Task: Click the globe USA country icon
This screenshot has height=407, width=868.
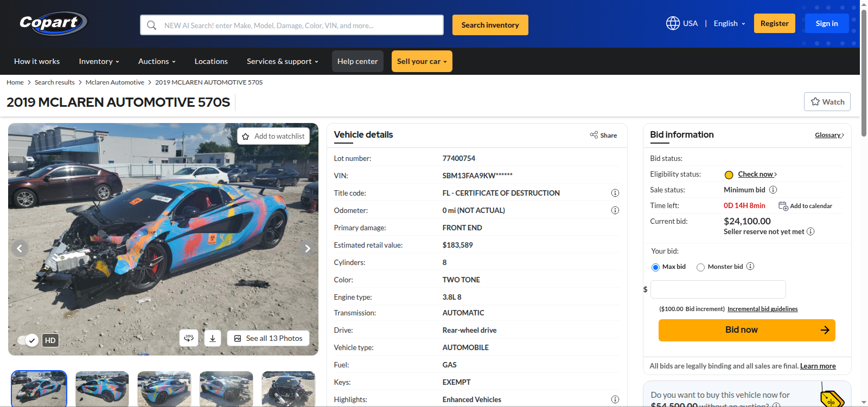Action: (x=673, y=23)
